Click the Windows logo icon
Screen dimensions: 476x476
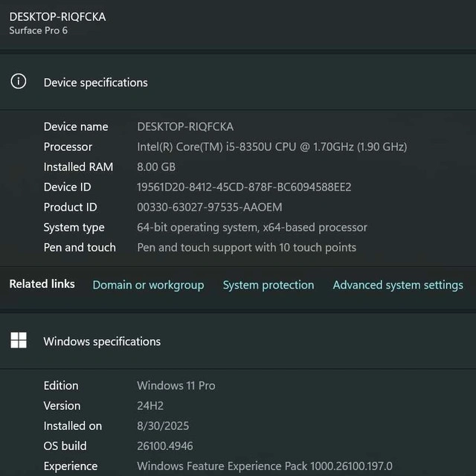tap(19, 341)
